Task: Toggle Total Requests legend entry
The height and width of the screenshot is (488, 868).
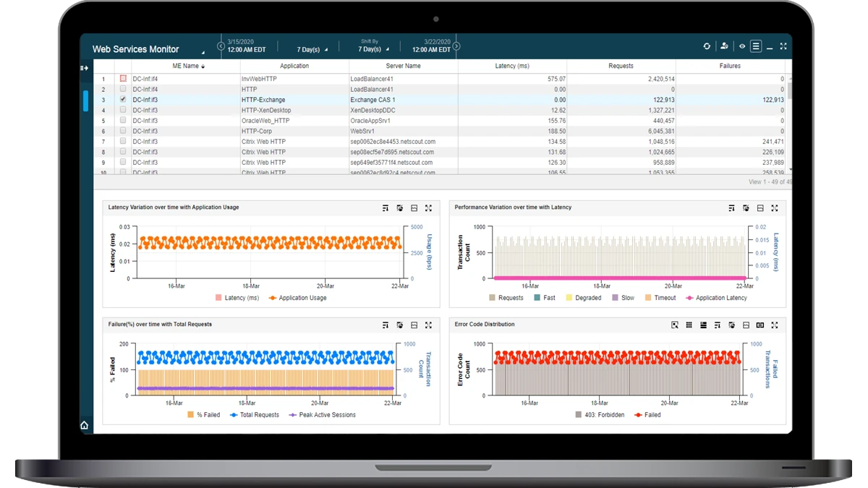Action: click(254, 415)
